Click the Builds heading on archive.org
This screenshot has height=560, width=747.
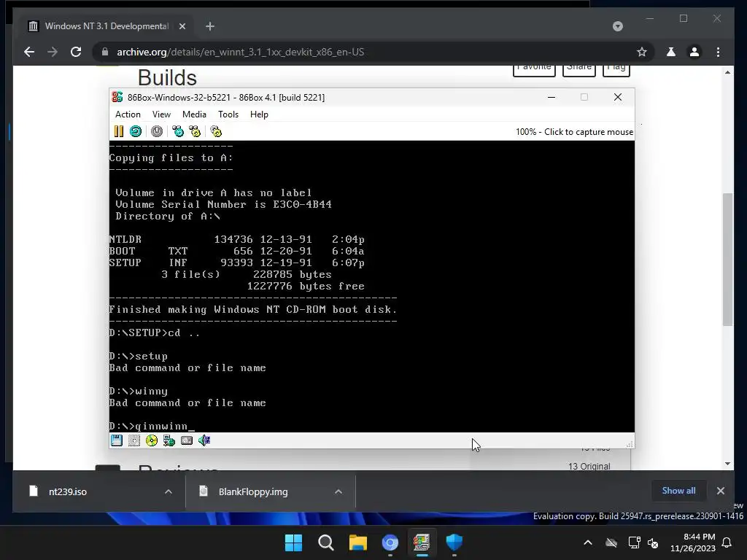point(167,77)
